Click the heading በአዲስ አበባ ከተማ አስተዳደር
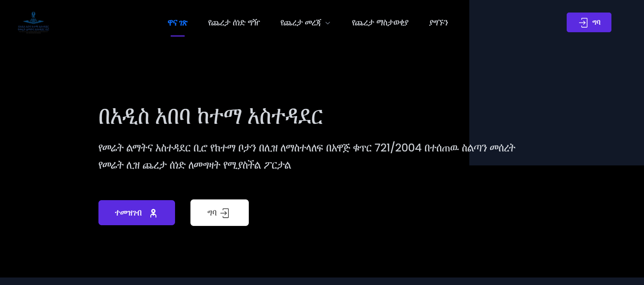Screen dimensions: 644x285 (x=210, y=117)
